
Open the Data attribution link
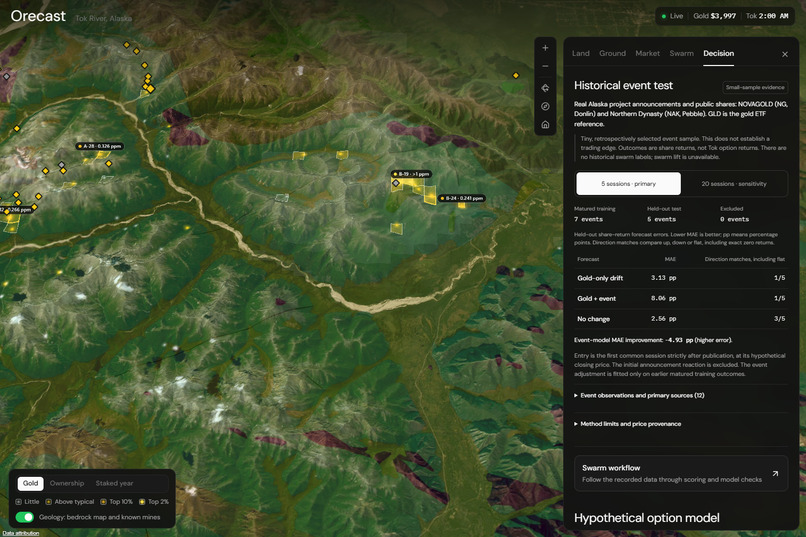(x=21, y=533)
